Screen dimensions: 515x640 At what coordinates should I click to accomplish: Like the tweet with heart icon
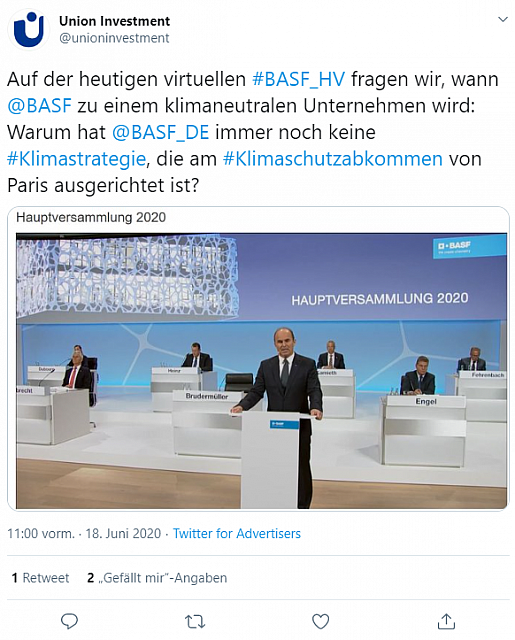tap(320, 622)
